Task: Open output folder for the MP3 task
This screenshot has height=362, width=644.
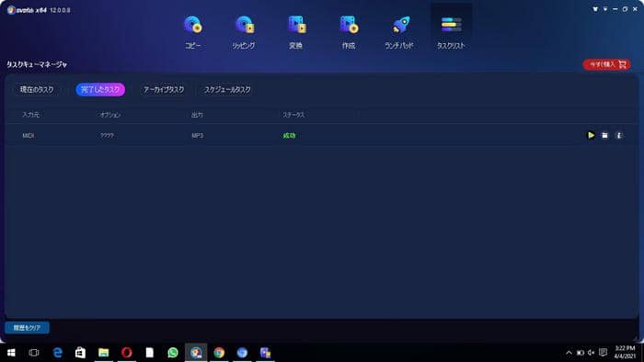Action: [x=604, y=135]
